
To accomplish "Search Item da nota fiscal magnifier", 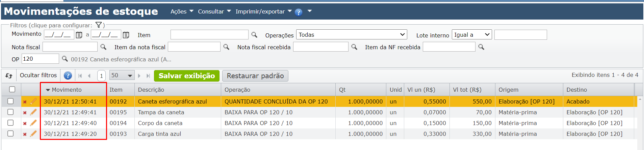I will (226, 47).
